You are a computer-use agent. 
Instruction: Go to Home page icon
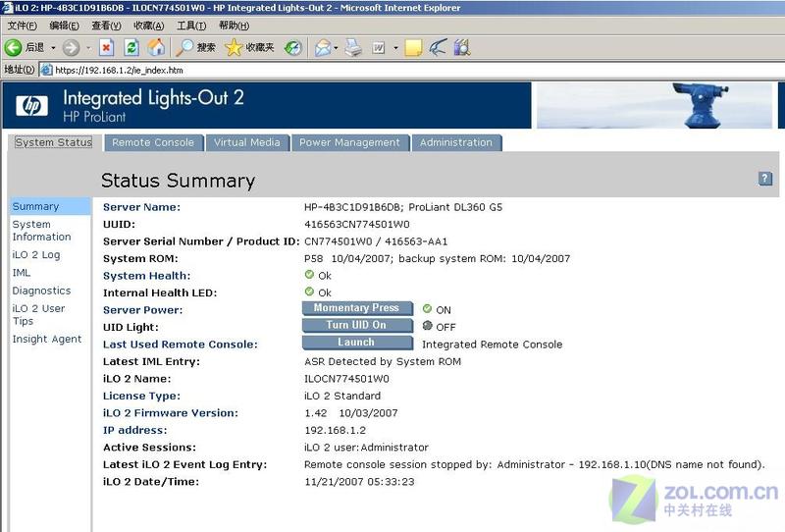[156, 47]
